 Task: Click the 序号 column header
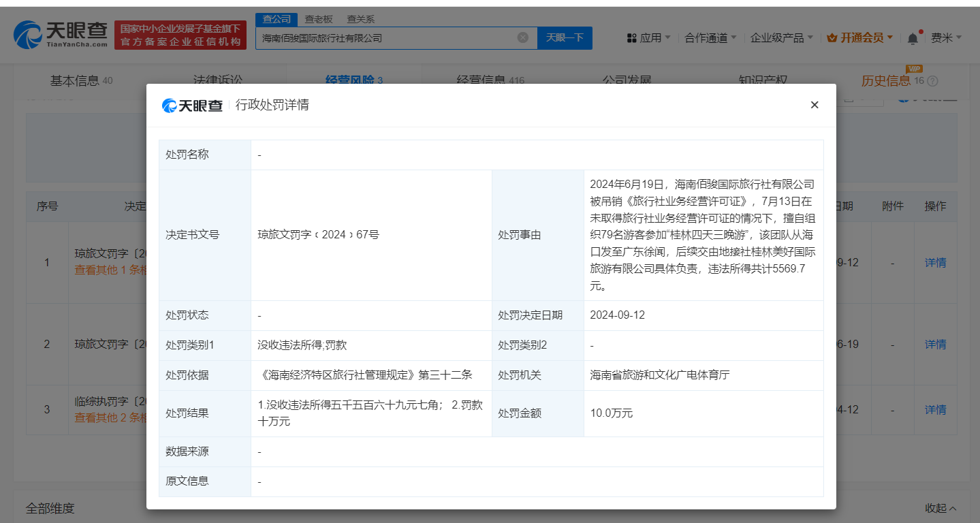47,206
